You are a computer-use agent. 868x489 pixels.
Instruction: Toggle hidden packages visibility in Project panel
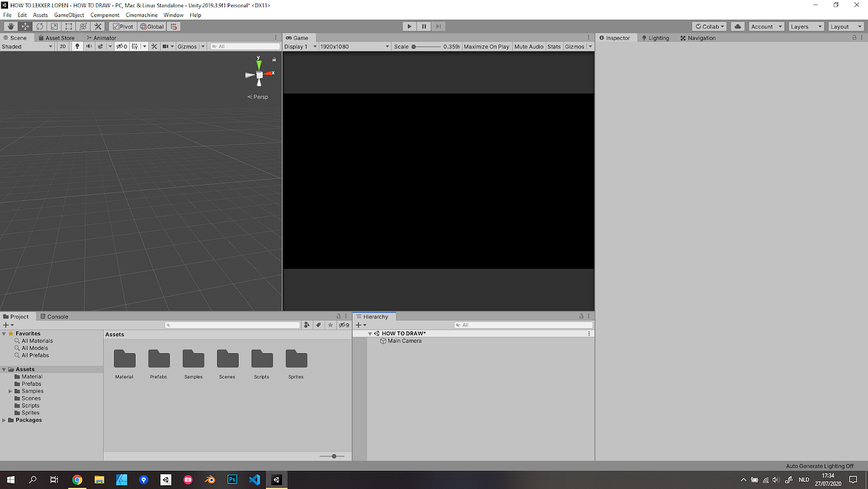pyautogui.click(x=344, y=325)
